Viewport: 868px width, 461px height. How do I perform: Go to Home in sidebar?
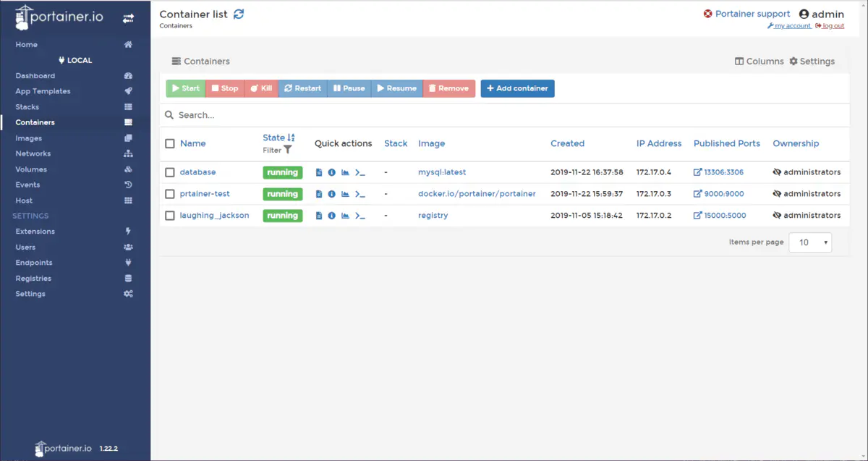pos(75,45)
